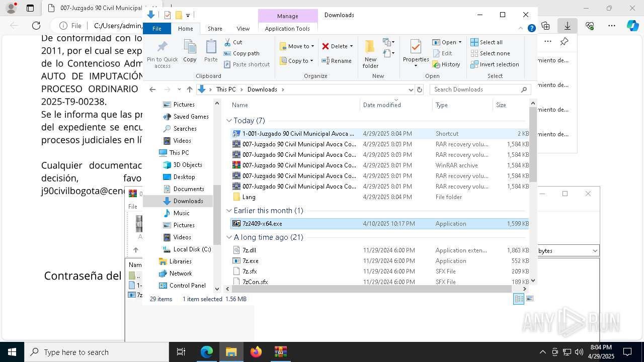Click Copy path in ribbon
This screenshot has width=644, height=362.
[242, 53]
